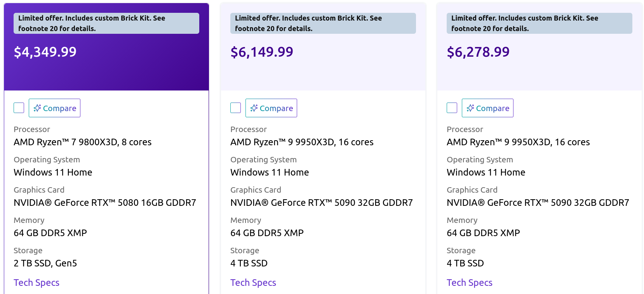This screenshot has width=644, height=294.
Task: Open Tech Specs for the Ryzen 7 9800X3D model
Action: coord(37,283)
